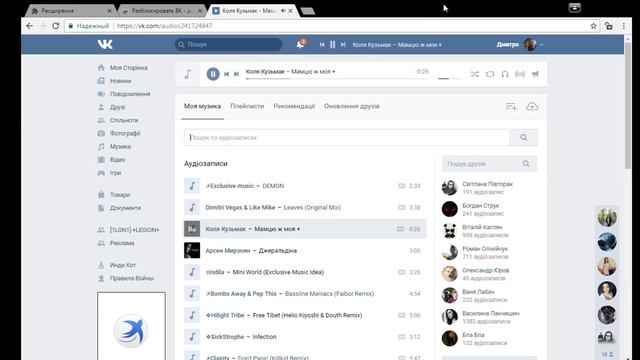Adjust the volume slider in player
Image resolution: width=640 pixels, height=360 pixels.
pyautogui.click(x=449, y=78)
